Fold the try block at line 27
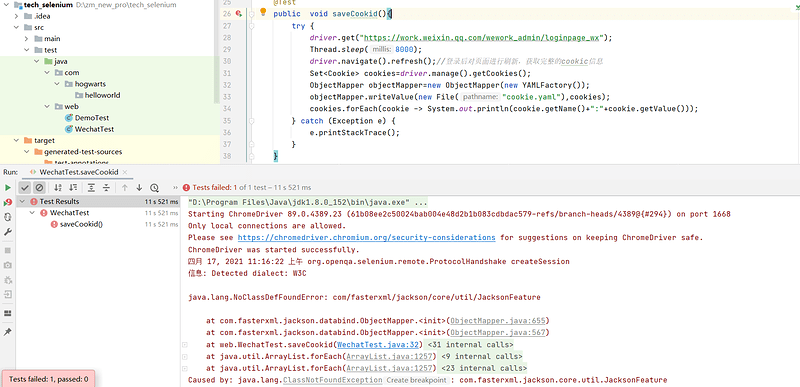This screenshot has height=387, width=800. click(251, 25)
